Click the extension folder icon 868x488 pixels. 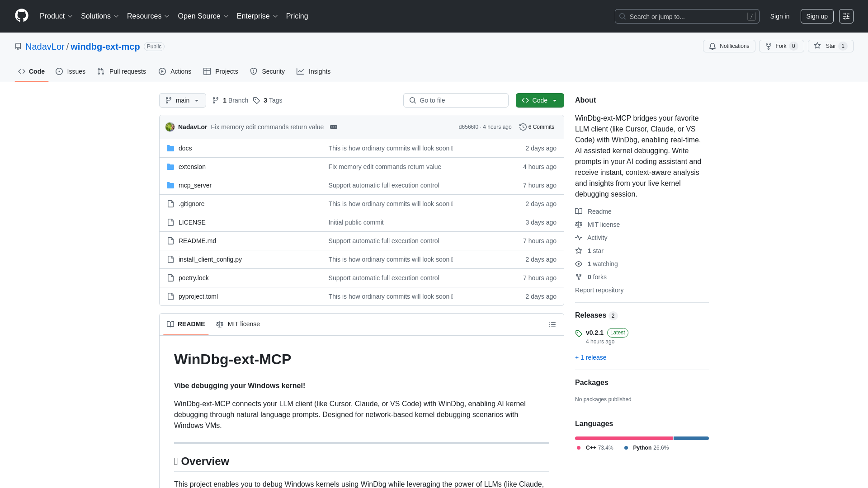[170, 167]
